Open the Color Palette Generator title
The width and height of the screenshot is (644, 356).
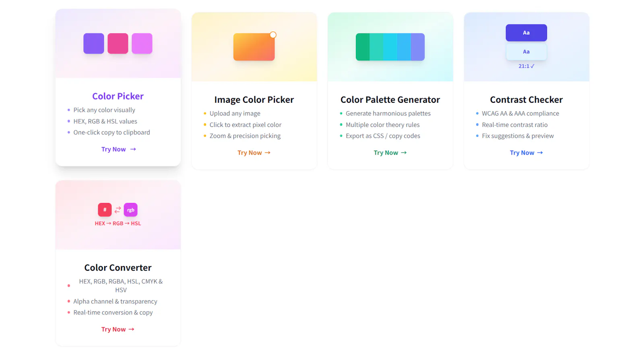pos(390,99)
